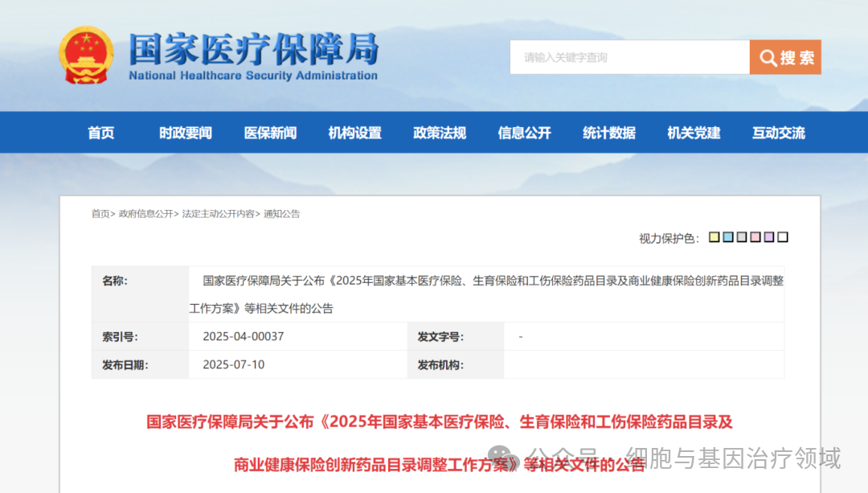Image resolution: width=868 pixels, height=493 pixels.
Task: Open the 首页 navigation menu item
Action: (x=100, y=133)
